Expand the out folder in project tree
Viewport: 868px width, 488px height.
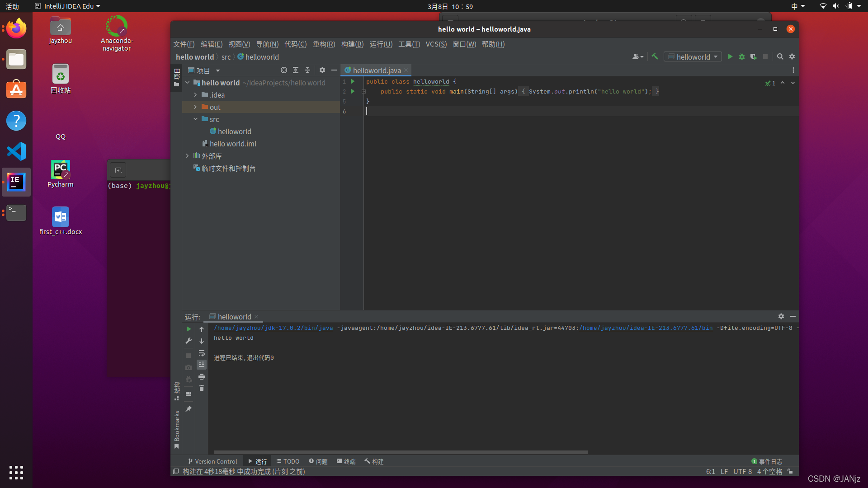pyautogui.click(x=195, y=107)
